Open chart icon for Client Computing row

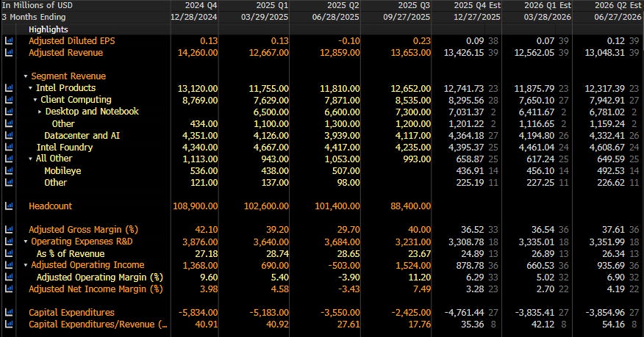pos(9,100)
